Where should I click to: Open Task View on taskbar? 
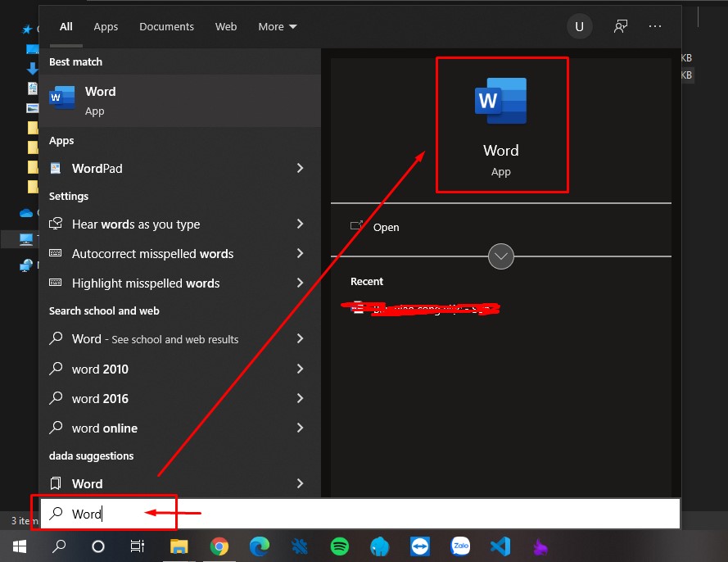pos(138,546)
